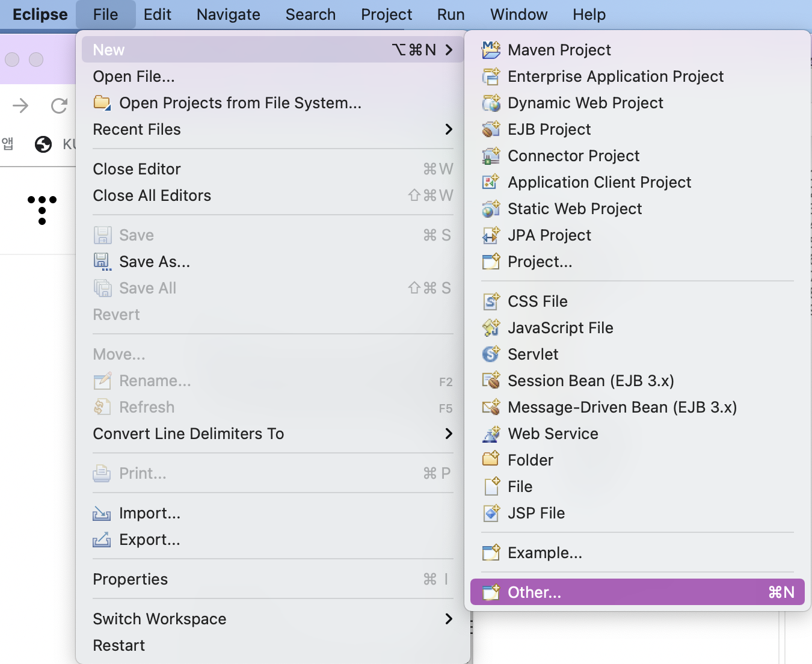812x664 pixels.
Task: Choose Restart from the File menu
Action: click(272, 645)
